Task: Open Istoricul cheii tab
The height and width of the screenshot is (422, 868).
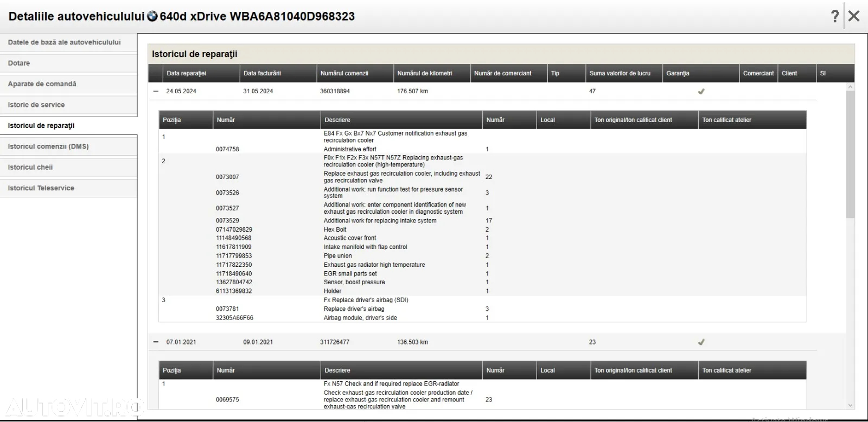Action: point(68,167)
